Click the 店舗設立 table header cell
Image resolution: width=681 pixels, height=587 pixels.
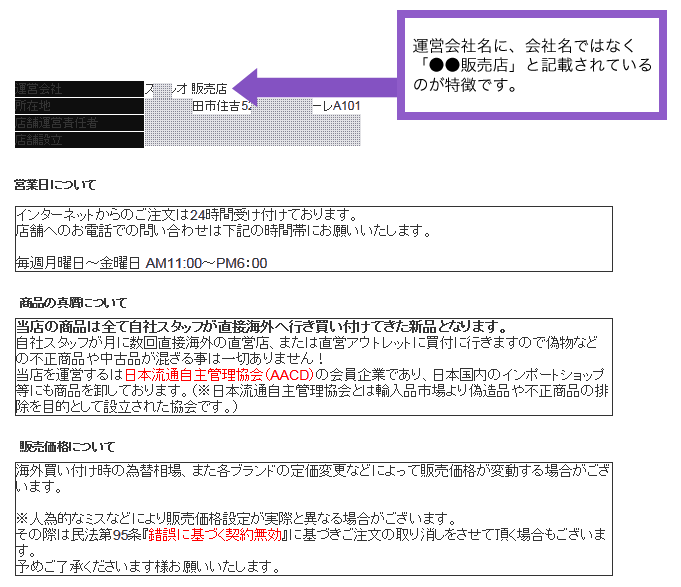pos(79,140)
